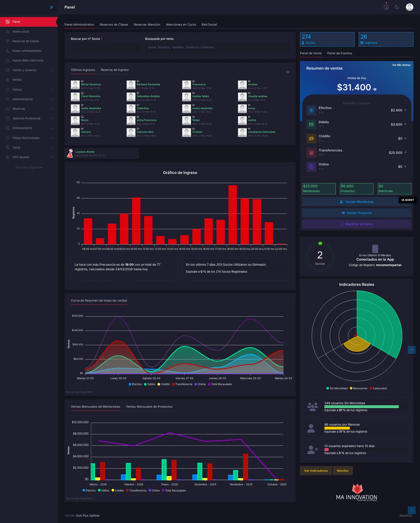The width and height of the screenshot is (420, 523).
Task: Expand GPO Ajustes sidebar menu
Action: coord(29,157)
